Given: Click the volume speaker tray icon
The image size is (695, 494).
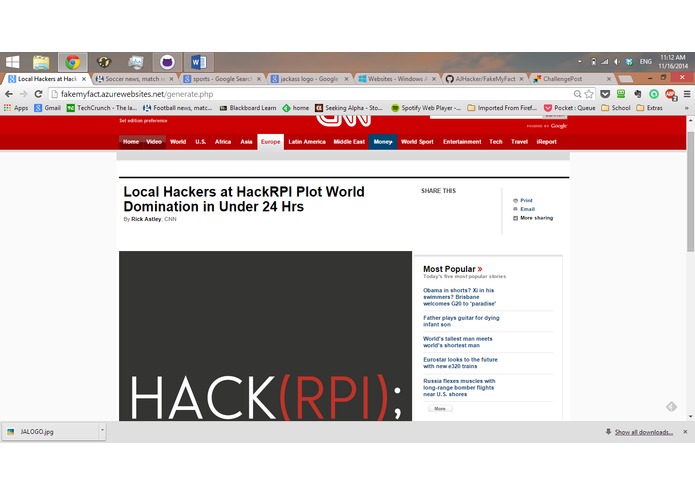Looking at the screenshot, I should (x=617, y=62).
